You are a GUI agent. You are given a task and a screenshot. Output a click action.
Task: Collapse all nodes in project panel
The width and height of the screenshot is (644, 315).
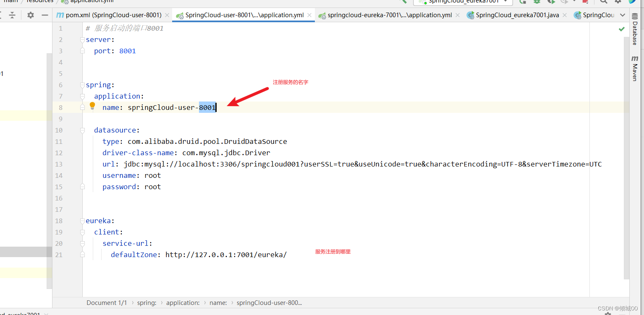(x=12, y=15)
